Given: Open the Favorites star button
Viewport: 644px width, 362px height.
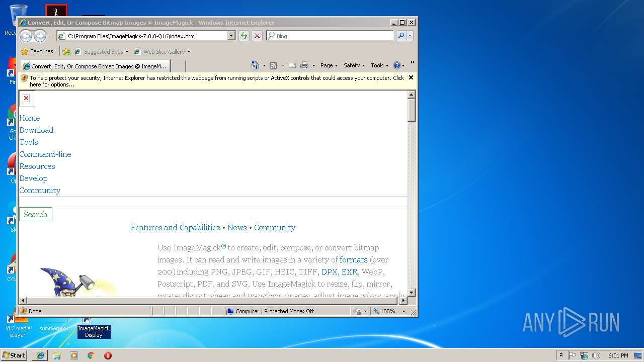Looking at the screenshot, I should pos(37,51).
